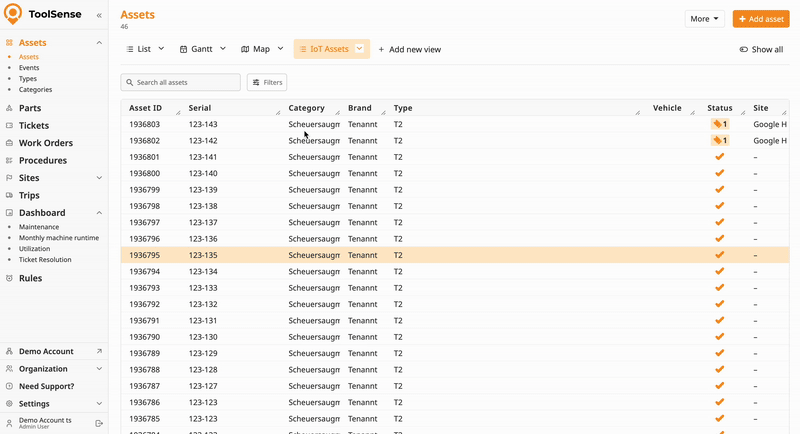Click the user avatar icon at the sidebar bottom
The image size is (800, 434).
click(9, 423)
